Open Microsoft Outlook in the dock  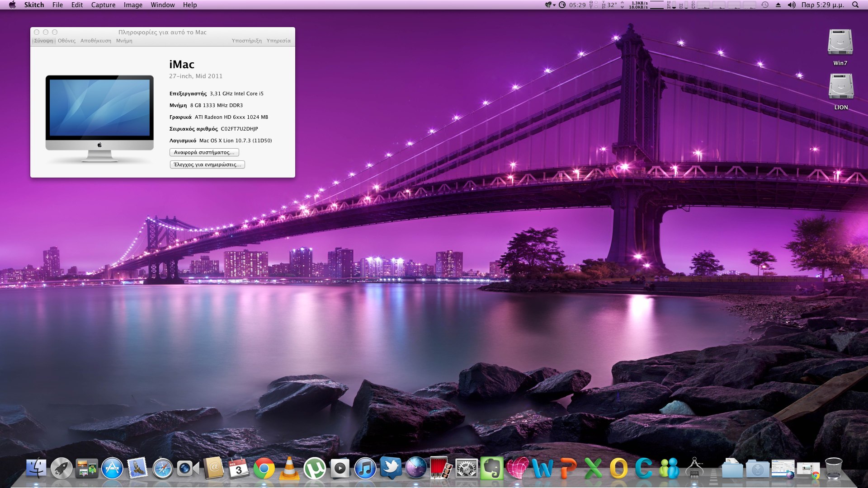pos(618,469)
